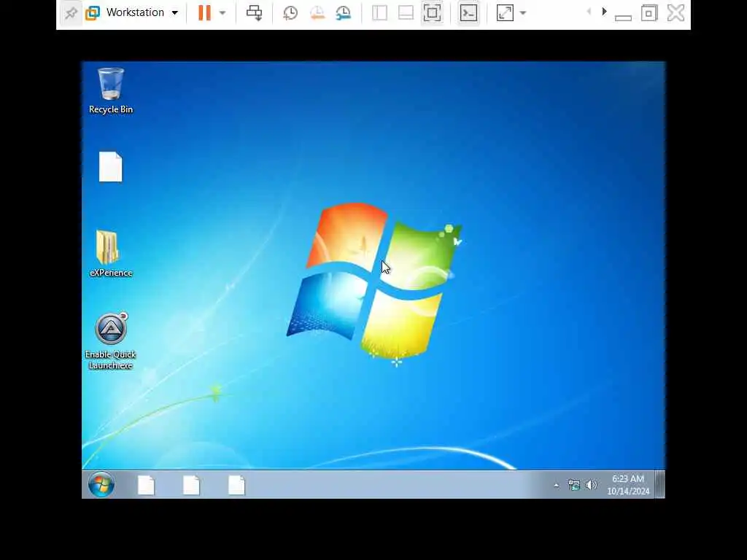Select the Recycle Bin desktop icon

111,90
